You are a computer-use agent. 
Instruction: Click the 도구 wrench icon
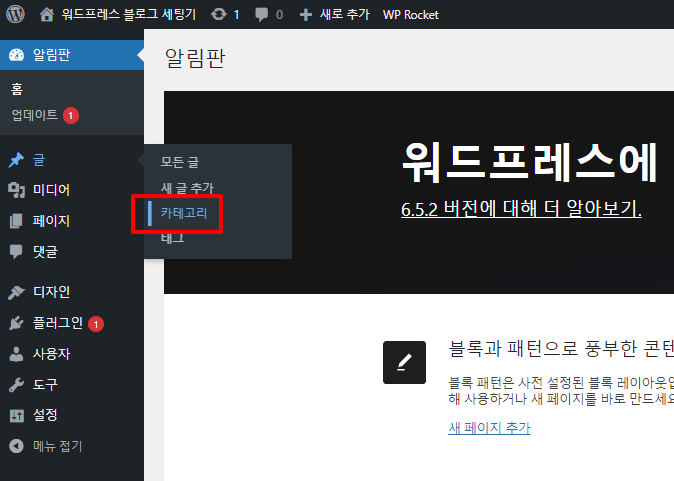coord(16,385)
